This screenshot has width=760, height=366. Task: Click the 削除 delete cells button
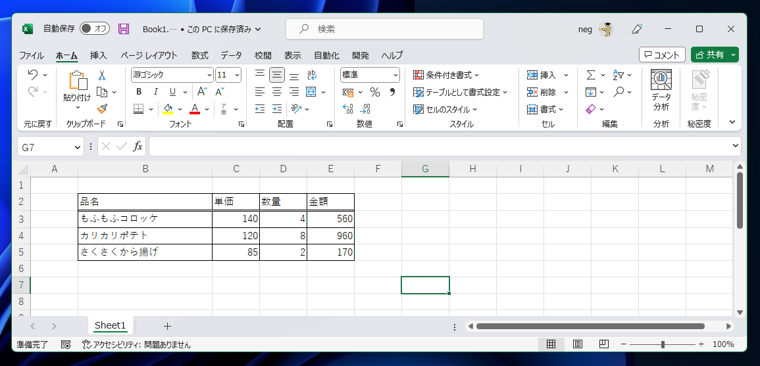click(x=542, y=92)
